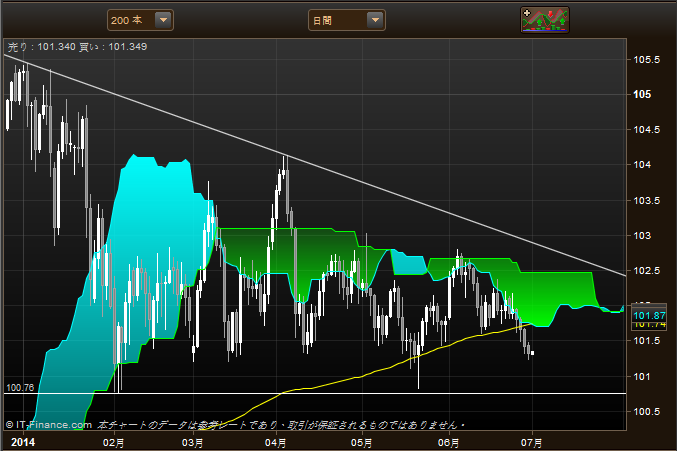Click the 02月 date axis label

114,443
